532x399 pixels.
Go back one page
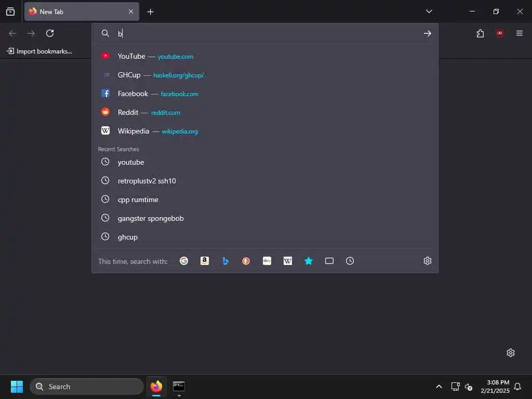(12, 33)
